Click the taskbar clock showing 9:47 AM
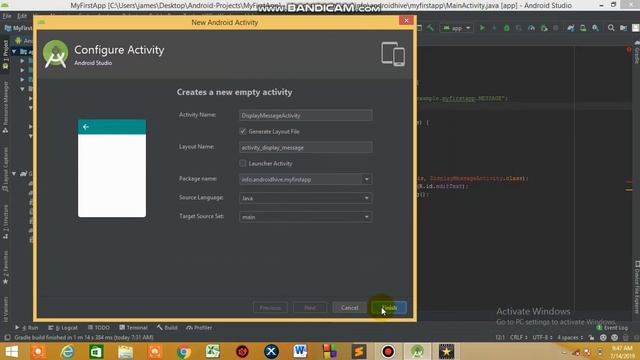640x360 pixels. click(x=622, y=351)
